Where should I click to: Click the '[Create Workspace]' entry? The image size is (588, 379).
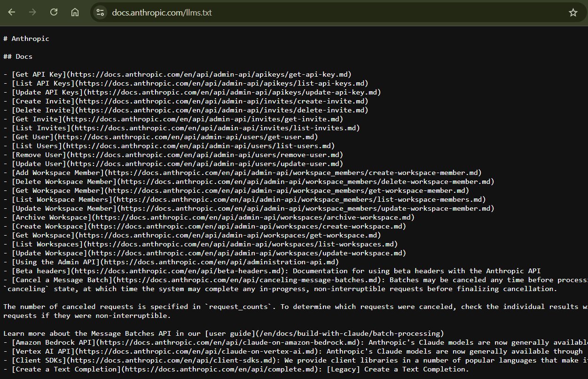[205, 226]
